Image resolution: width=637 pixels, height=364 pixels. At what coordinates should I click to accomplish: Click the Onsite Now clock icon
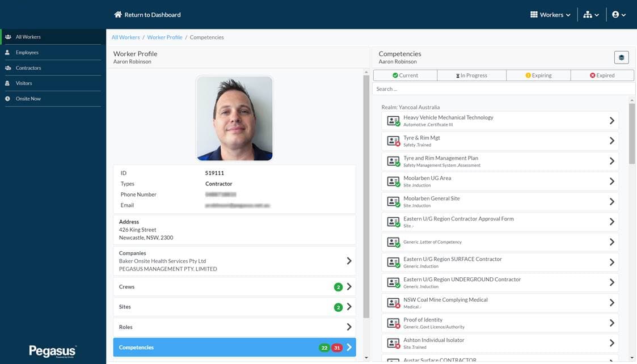pos(8,98)
